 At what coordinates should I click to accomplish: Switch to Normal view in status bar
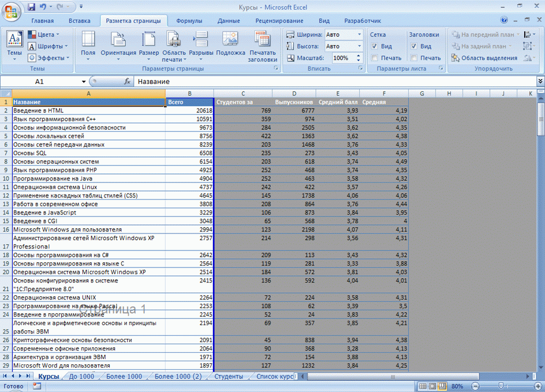[x=423, y=386]
